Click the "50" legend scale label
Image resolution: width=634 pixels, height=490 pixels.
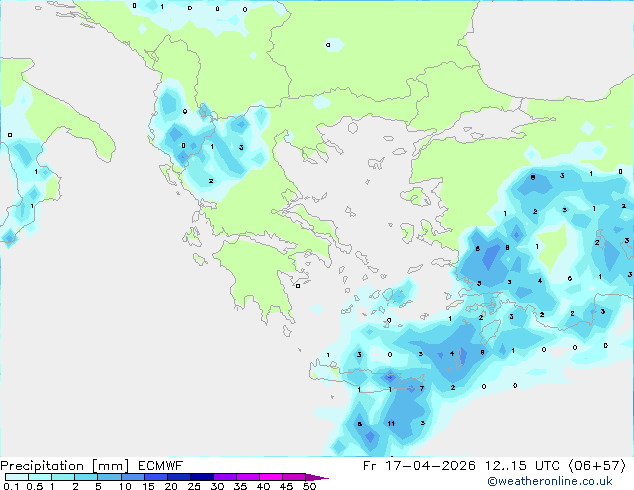click(309, 486)
